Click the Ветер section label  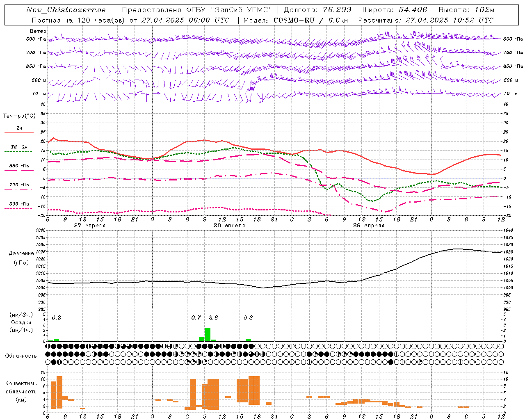[x=38, y=31]
